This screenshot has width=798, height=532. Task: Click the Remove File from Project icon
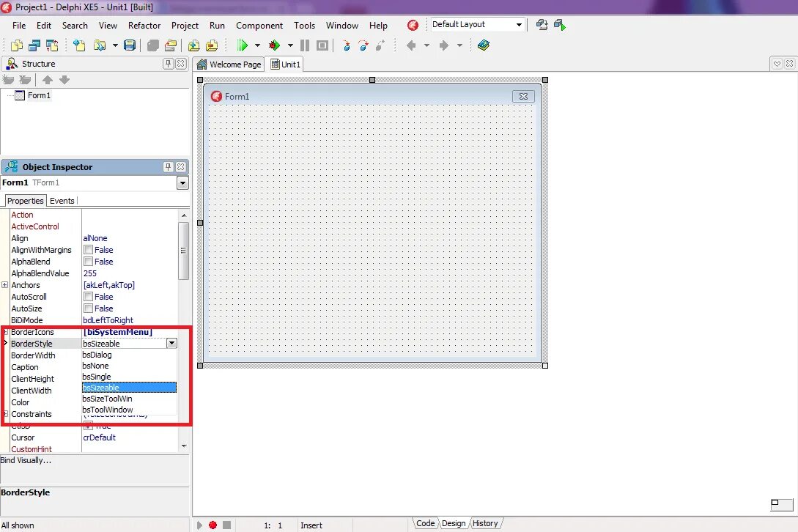pos(212,45)
